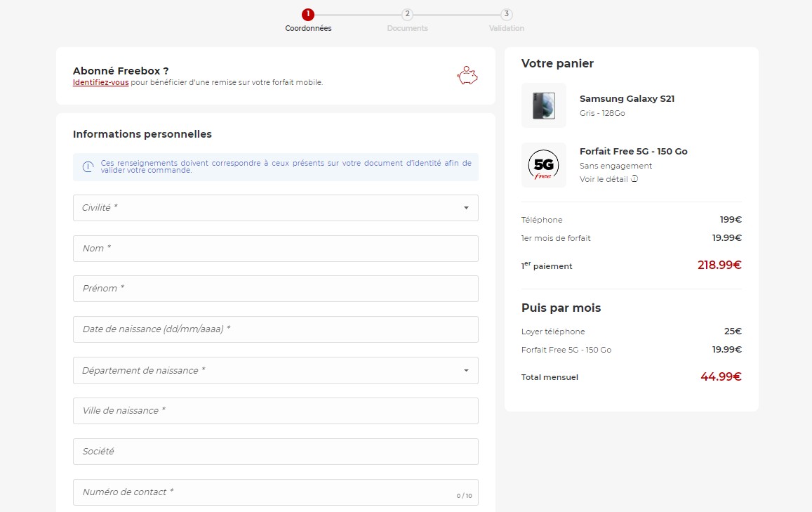Go to step 2 Documents
This screenshot has height=512, width=812.
tap(407, 15)
